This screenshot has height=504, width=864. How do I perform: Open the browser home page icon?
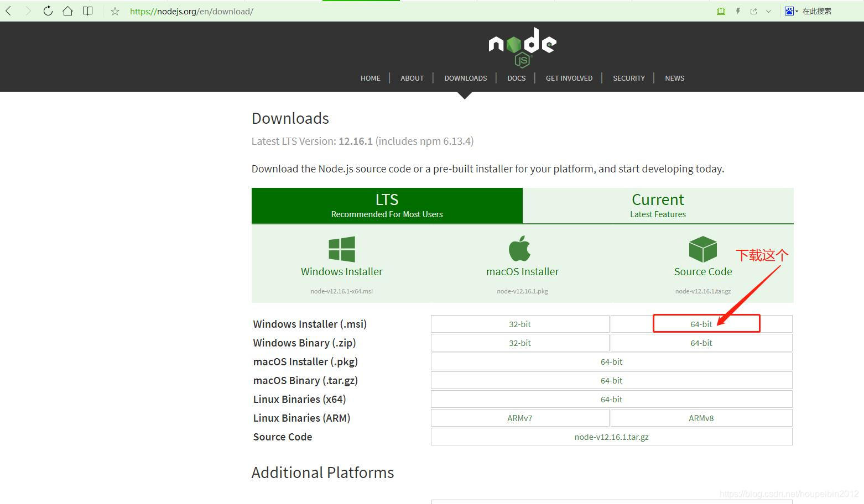67,11
